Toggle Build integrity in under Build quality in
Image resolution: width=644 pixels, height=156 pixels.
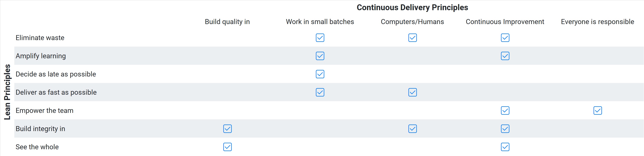tap(227, 129)
